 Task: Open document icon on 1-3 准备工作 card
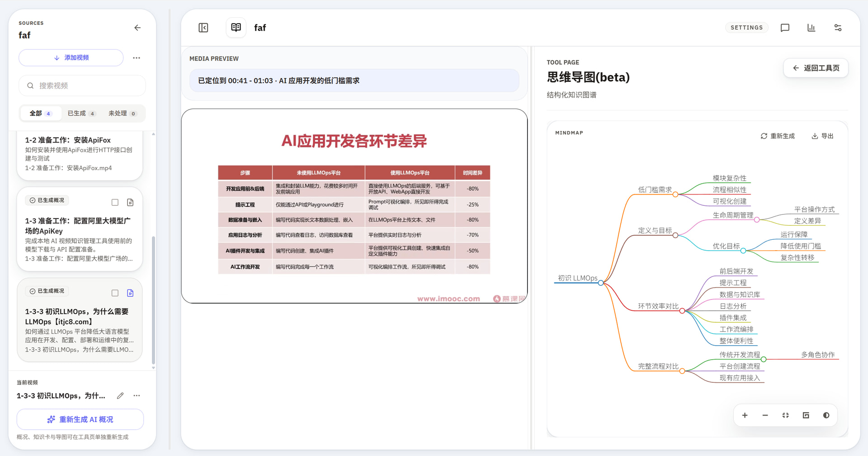click(x=130, y=202)
